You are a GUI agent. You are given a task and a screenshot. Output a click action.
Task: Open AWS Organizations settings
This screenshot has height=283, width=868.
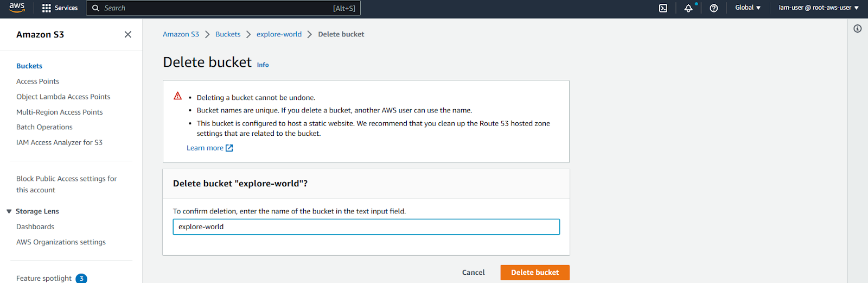61,242
